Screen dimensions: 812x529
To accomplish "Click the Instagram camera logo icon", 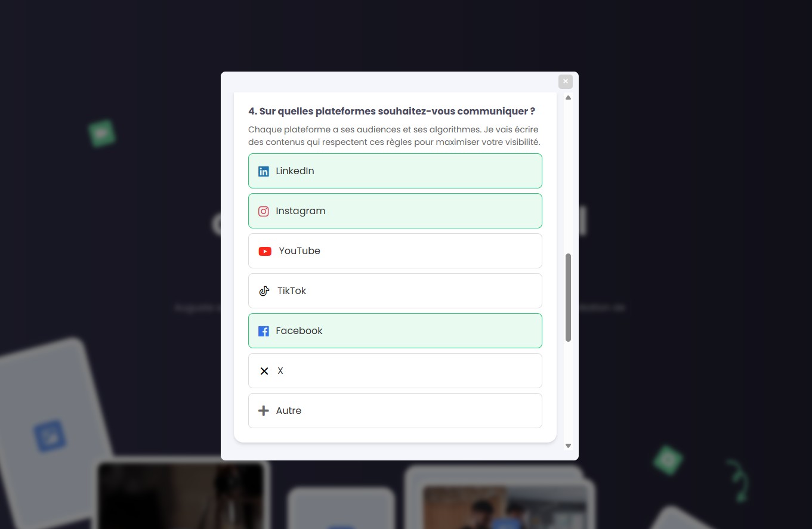I will click(264, 211).
